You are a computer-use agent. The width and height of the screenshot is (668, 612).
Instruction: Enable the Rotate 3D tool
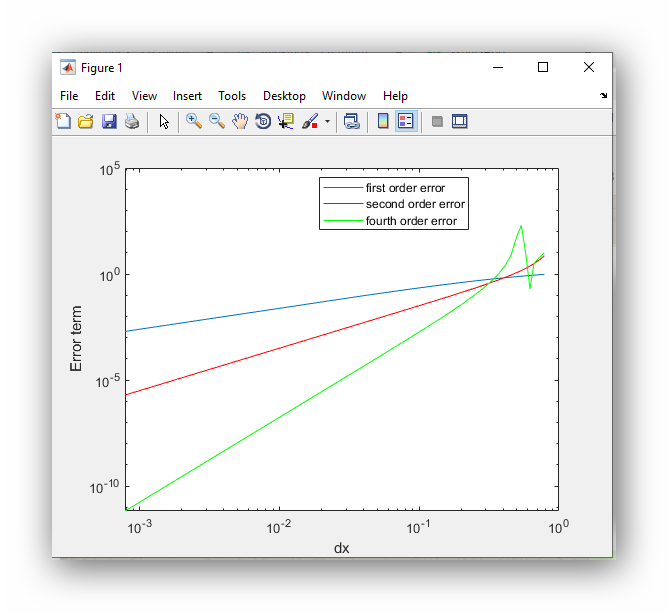pyautogui.click(x=263, y=122)
